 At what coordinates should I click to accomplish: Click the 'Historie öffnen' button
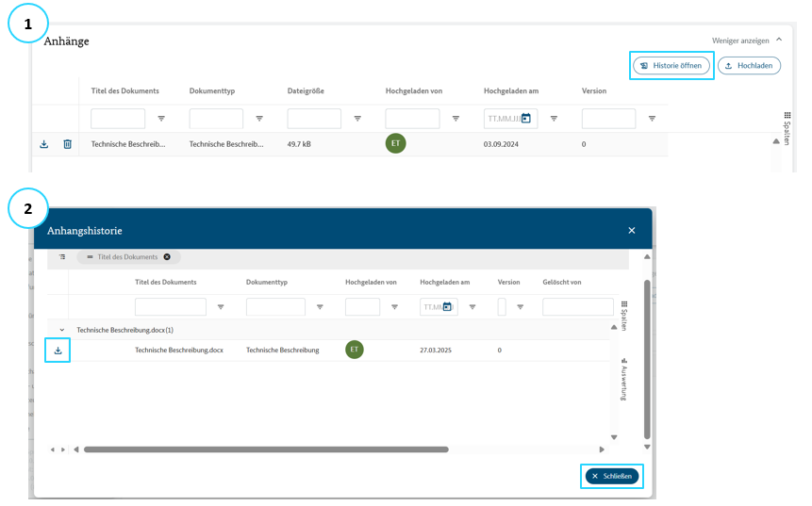[x=671, y=66]
